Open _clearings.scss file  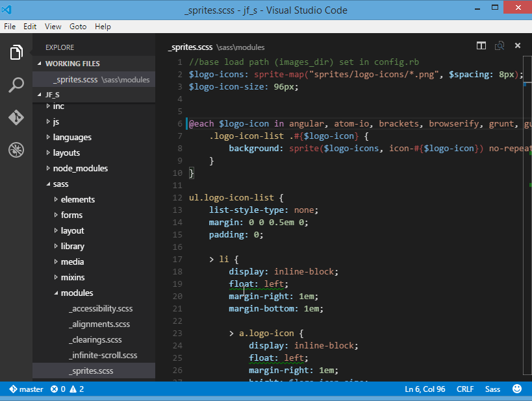coord(95,340)
